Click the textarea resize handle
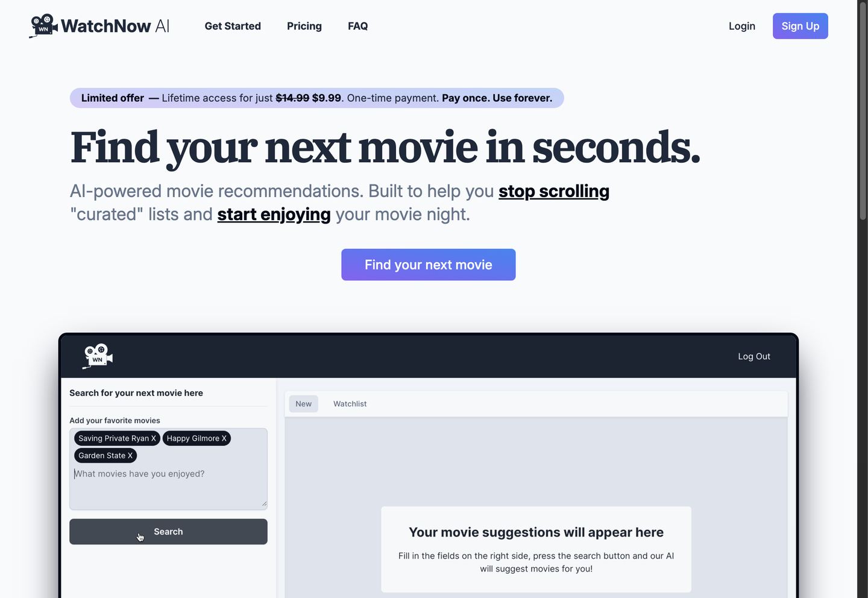The width and height of the screenshot is (868, 598). pos(264,503)
